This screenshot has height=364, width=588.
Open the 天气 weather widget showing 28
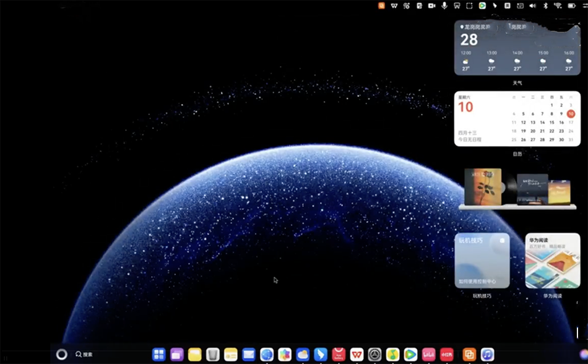click(x=517, y=48)
